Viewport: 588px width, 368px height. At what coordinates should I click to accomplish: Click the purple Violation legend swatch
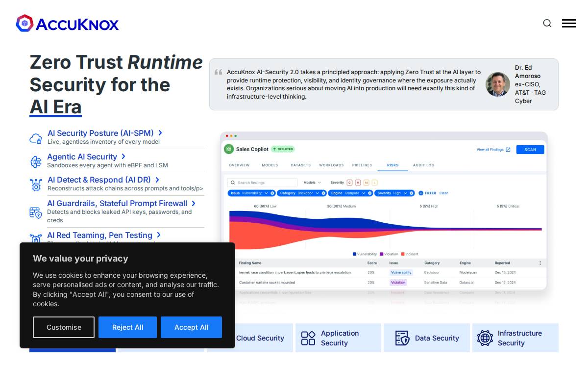click(381, 254)
